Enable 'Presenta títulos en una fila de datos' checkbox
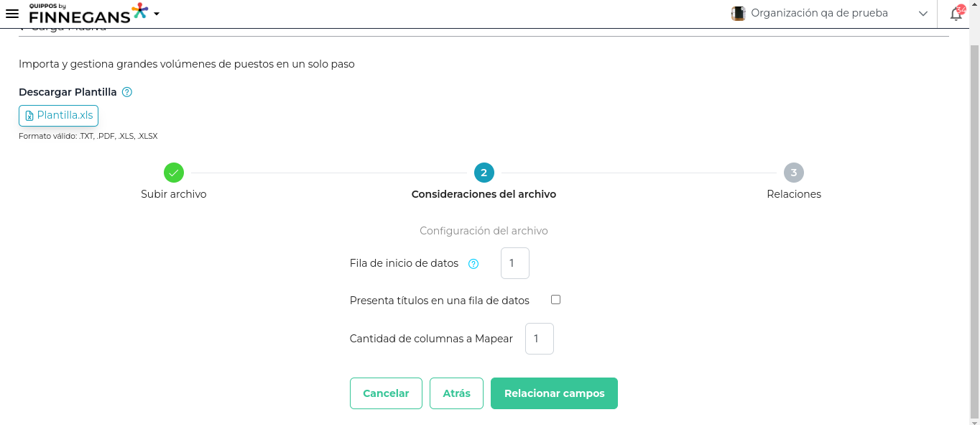 point(555,300)
